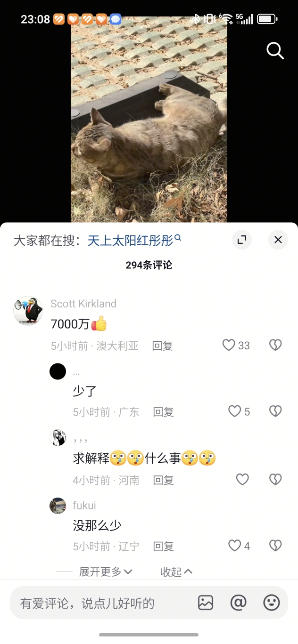Close the comments panel

point(278,240)
